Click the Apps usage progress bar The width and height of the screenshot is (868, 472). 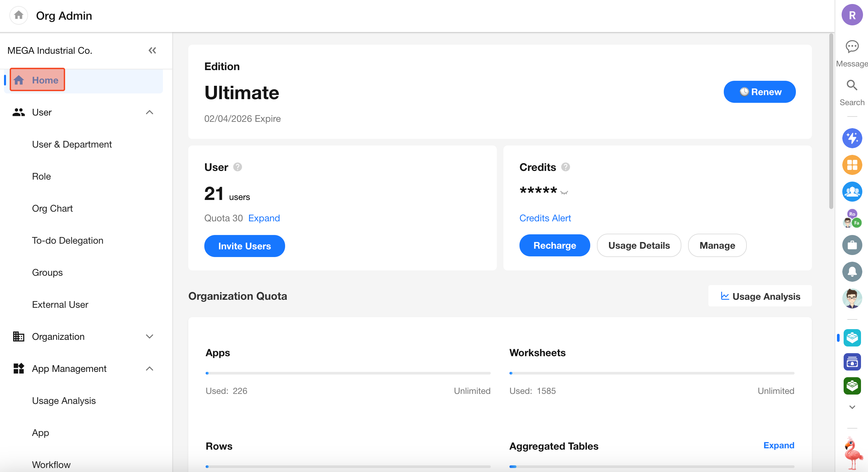coord(348,373)
